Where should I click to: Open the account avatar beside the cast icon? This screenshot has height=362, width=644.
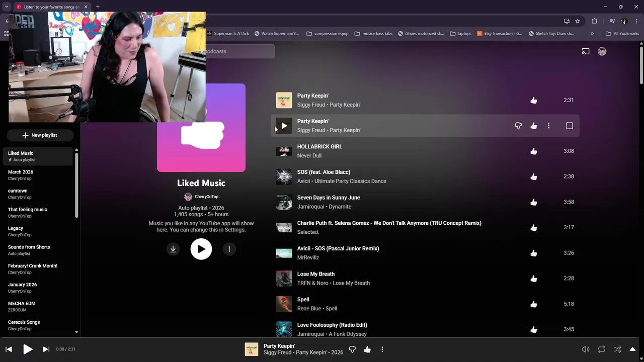(602, 51)
